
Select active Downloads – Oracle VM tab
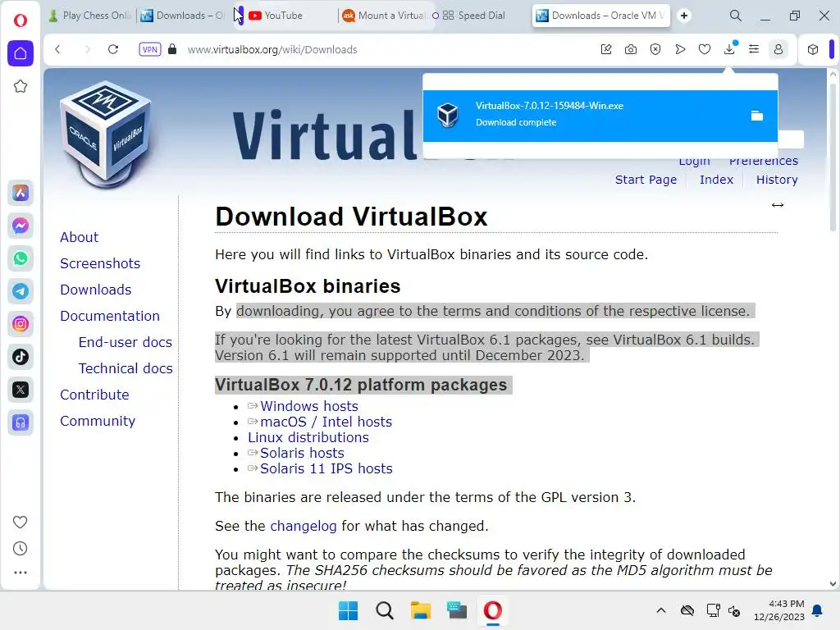pos(603,16)
